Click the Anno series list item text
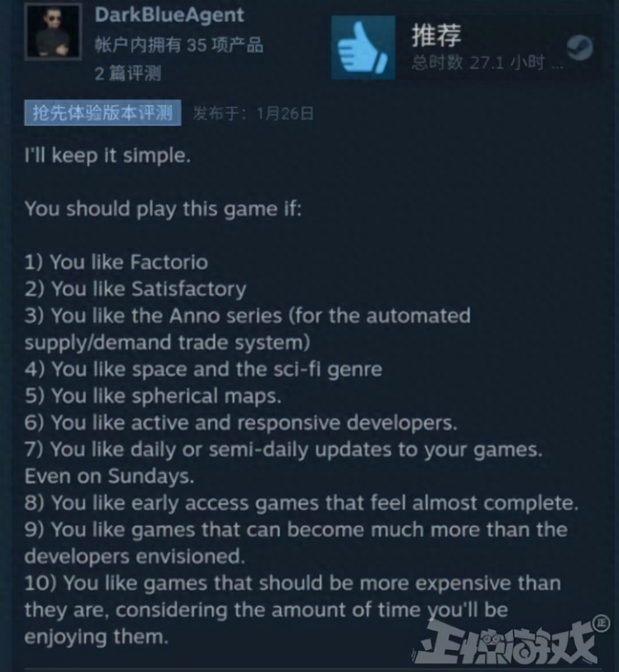This screenshot has width=619, height=672. click(x=248, y=329)
